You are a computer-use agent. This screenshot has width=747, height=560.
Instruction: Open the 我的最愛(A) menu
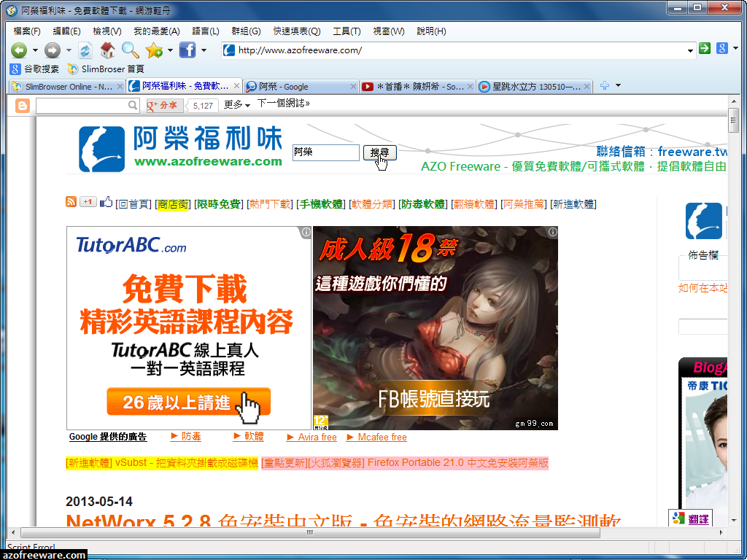coord(157,31)
